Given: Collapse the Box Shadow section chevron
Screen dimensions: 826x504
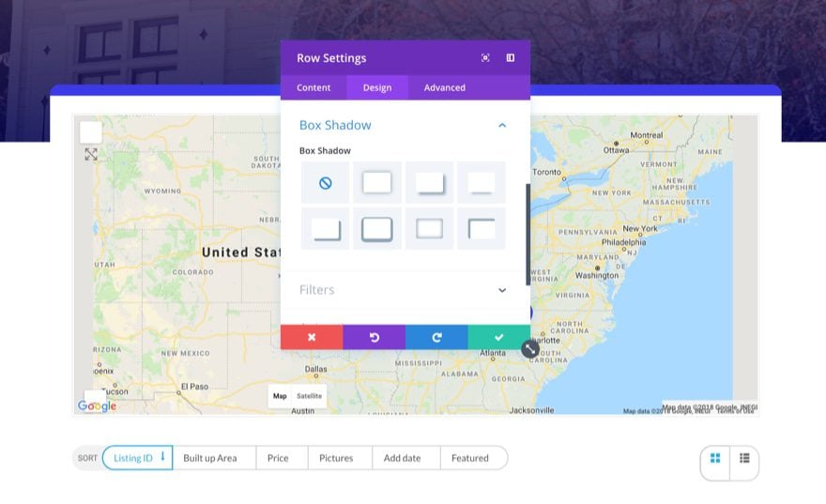Looking at the screenshot, I should tap(502, 126).
